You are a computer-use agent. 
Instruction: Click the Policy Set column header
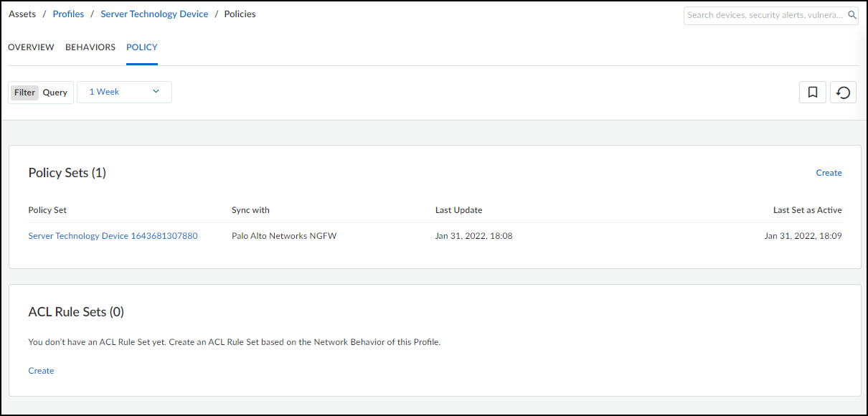coord(47,210)
